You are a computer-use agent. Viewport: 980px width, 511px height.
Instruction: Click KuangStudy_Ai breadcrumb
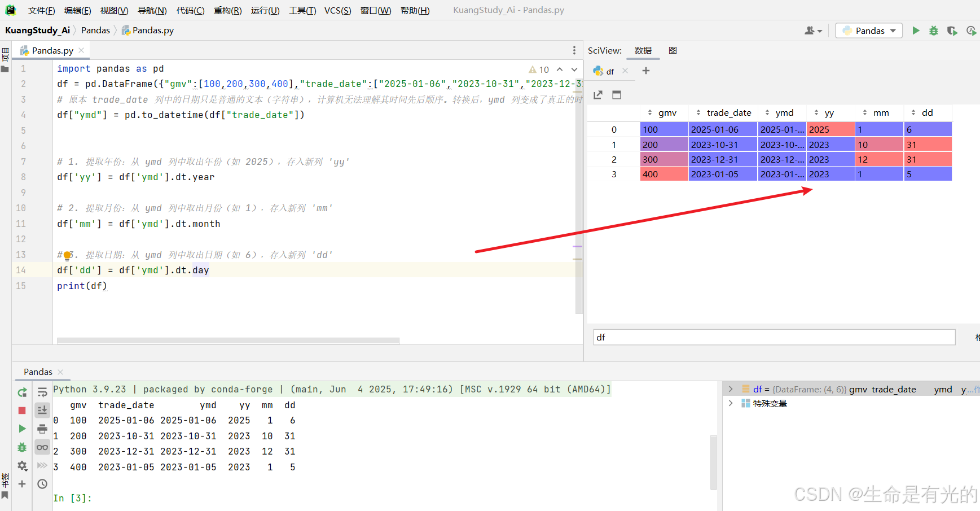point(37,30)
